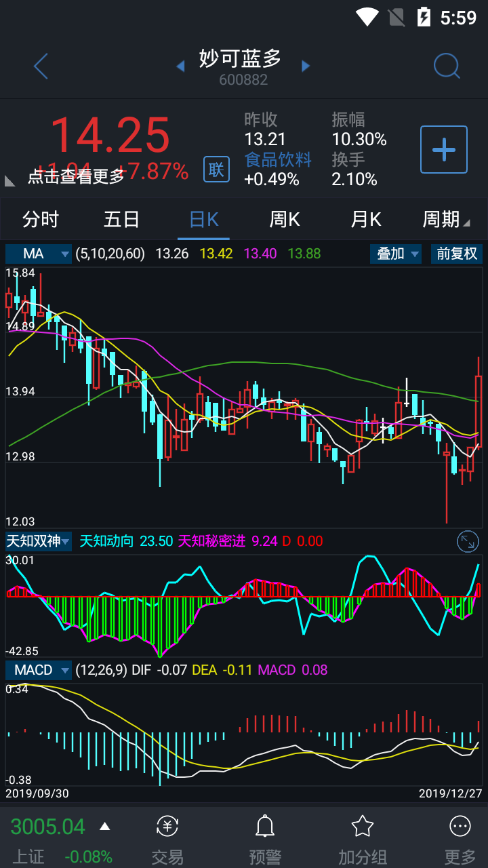Open the 食品饮料 sector link

coord(278,159)
